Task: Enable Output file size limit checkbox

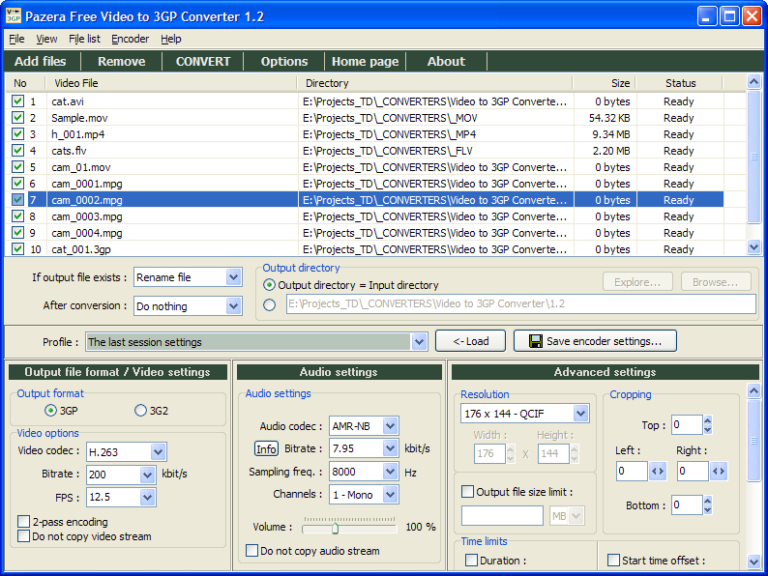Action: [468, 491]
